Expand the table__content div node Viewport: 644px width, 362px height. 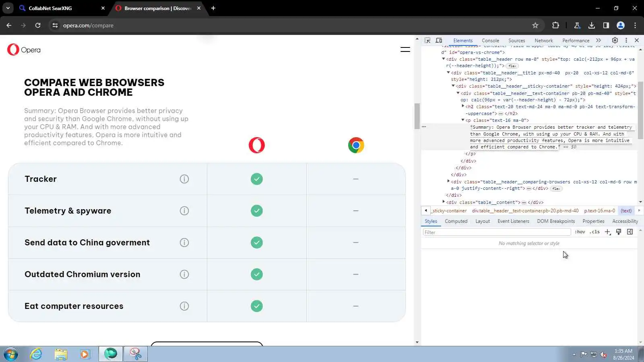tap(444, 202)
